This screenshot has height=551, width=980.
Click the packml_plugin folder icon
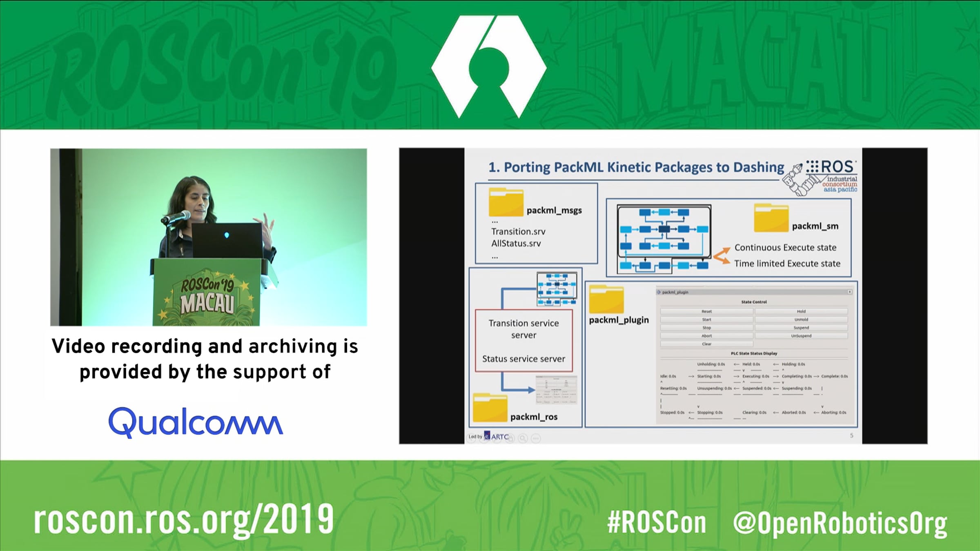pos(606,299)
